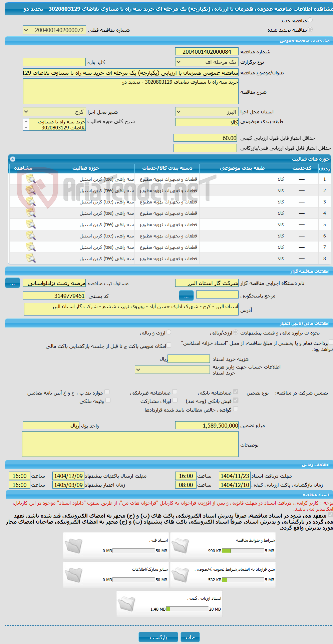
Task: Open view icon for activity row 7
Action: pos(31,247)
